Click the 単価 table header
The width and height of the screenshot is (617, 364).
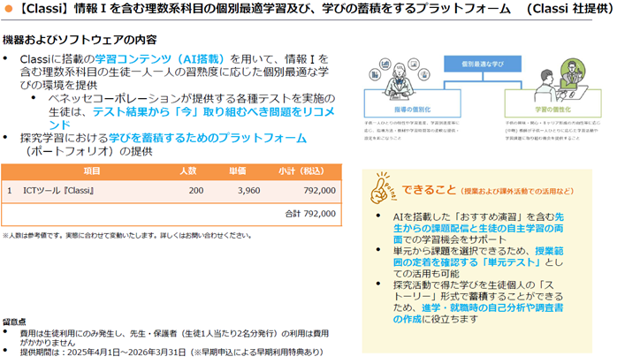(x=238, y=171)
